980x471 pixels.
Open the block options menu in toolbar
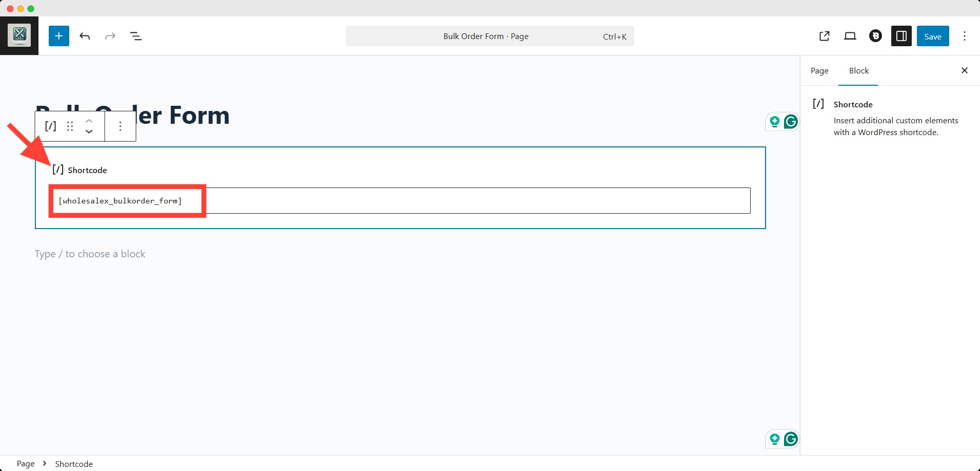click(x=120, y=126)
